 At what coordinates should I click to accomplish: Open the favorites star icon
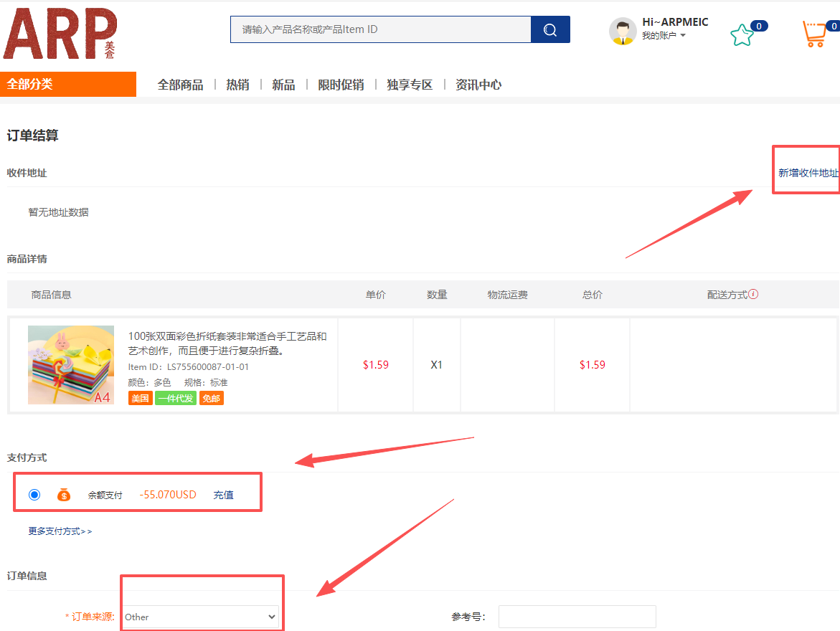742,35
